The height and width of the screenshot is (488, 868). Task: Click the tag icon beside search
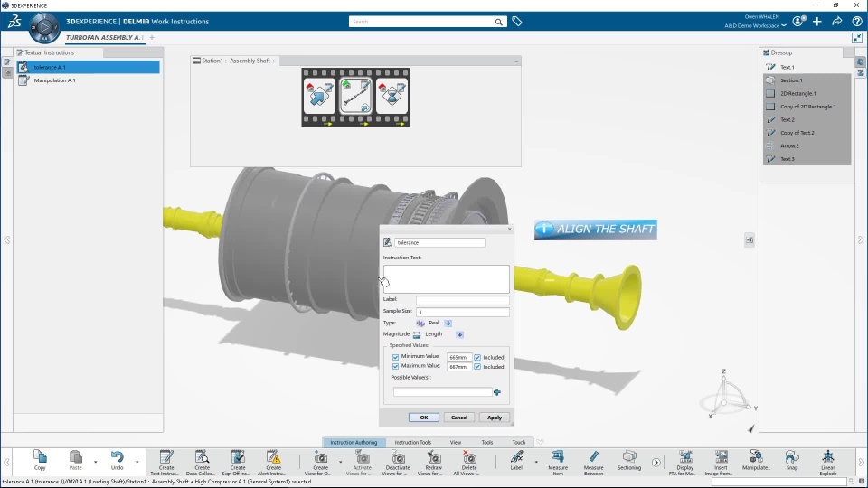[517, 22]
